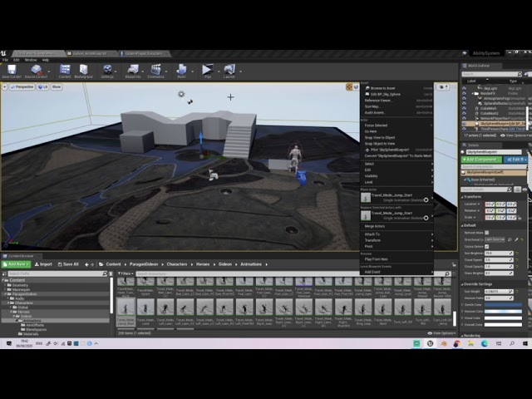Screen dimensions: 532x399
Task: Click the Import button
Action: point(43,264)
